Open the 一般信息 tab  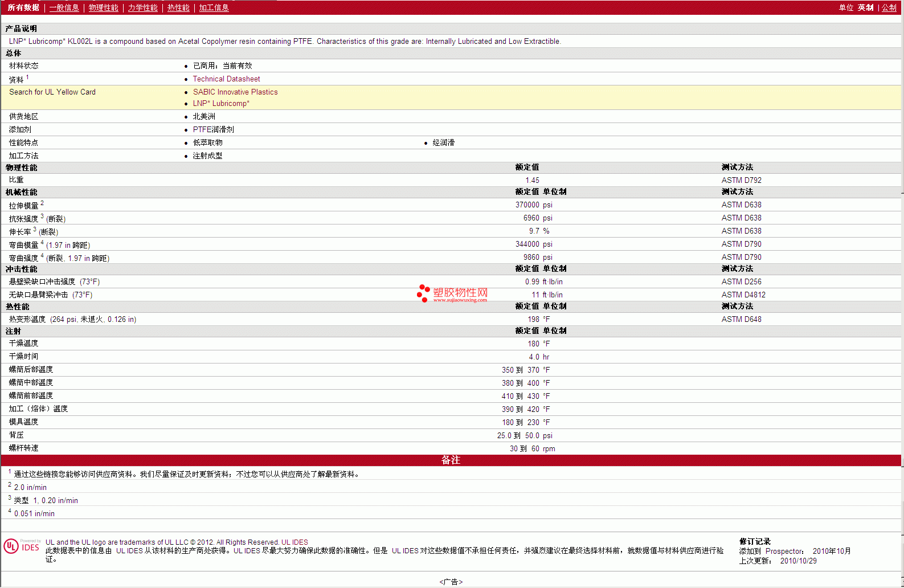(x=64, y=8)
